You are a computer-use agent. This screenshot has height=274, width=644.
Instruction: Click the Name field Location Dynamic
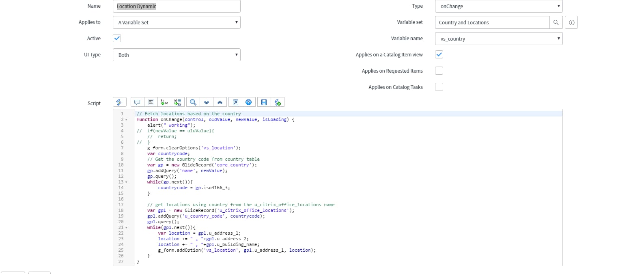[x=177, y=6]
